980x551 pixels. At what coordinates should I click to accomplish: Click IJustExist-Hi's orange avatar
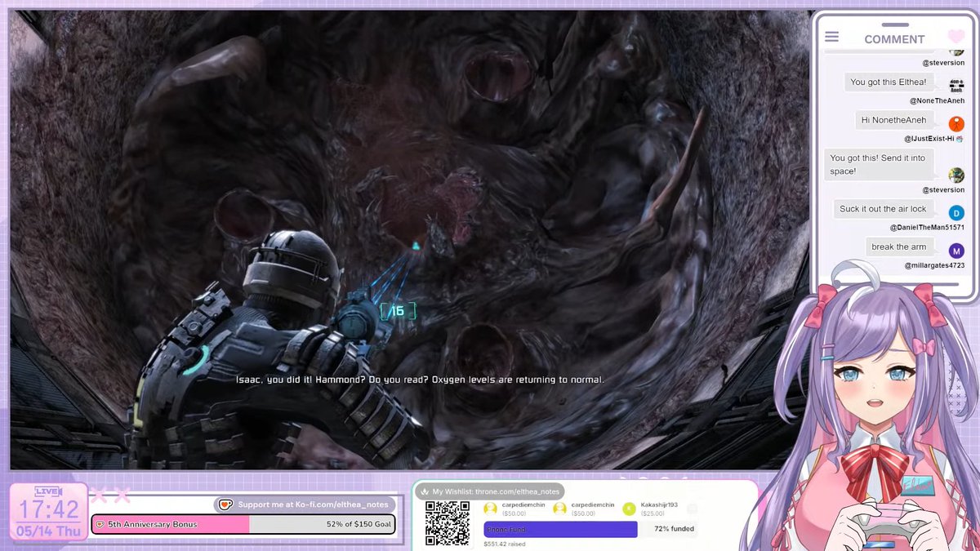click(956, 123)
